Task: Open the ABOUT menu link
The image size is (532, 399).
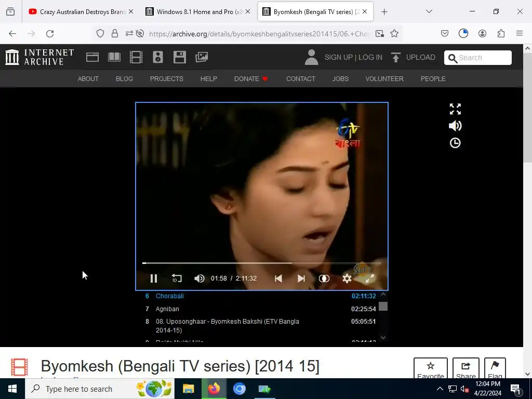Action: coord(88,79)
